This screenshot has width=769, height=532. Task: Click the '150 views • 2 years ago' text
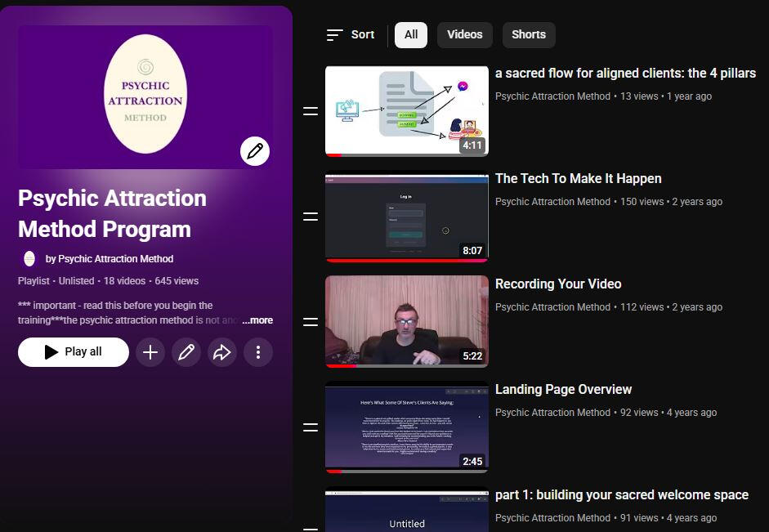click(x=672, y=202)
